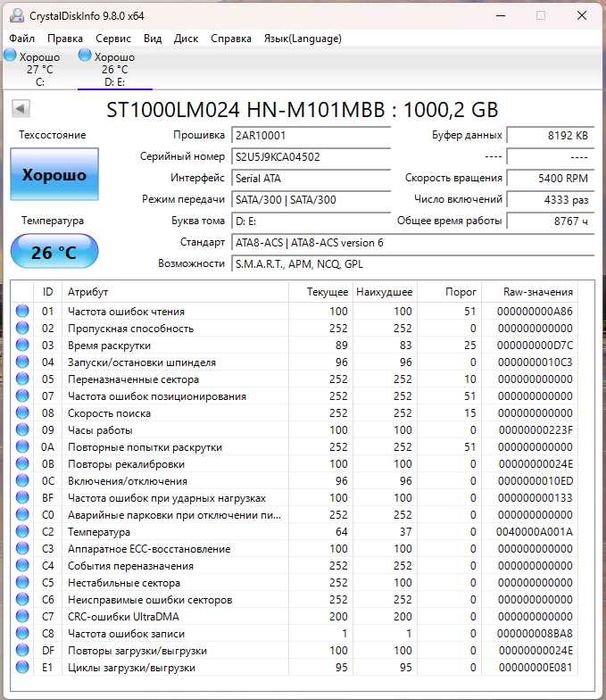
Task: Click status icon for Скорость поиска row
Action: coord(22,413)
